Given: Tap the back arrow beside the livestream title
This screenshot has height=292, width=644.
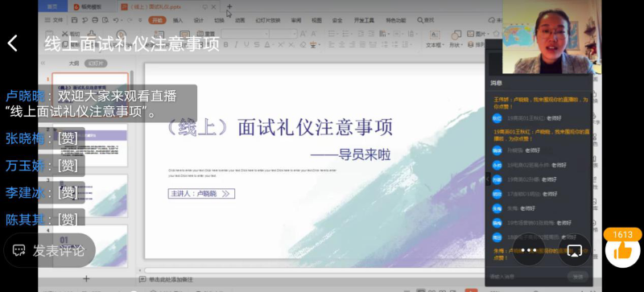Looking at the screenshot, I should coord(13,43).
